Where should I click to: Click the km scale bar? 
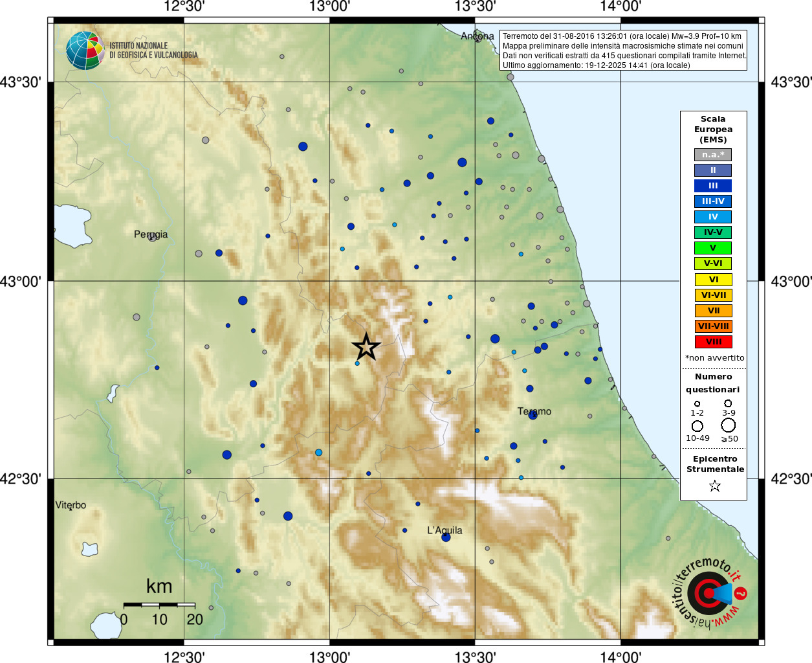pos(159,605)
